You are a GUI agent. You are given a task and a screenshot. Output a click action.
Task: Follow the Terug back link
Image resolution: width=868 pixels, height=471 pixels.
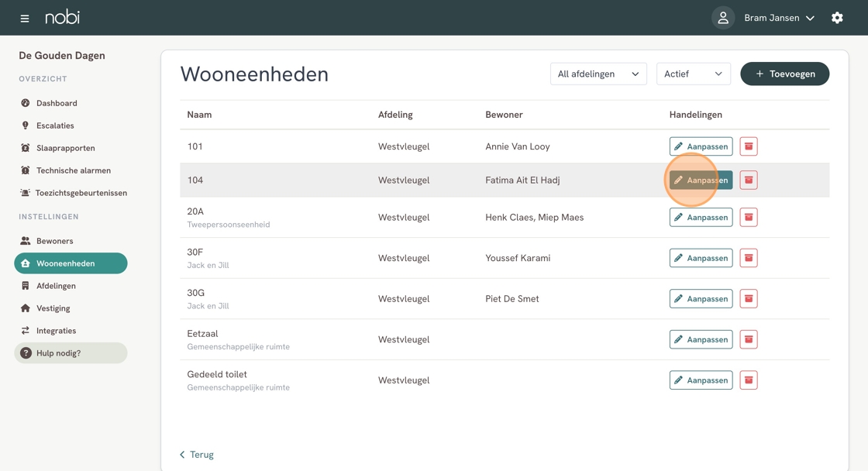pyautogui.click(x=197, y=455)
